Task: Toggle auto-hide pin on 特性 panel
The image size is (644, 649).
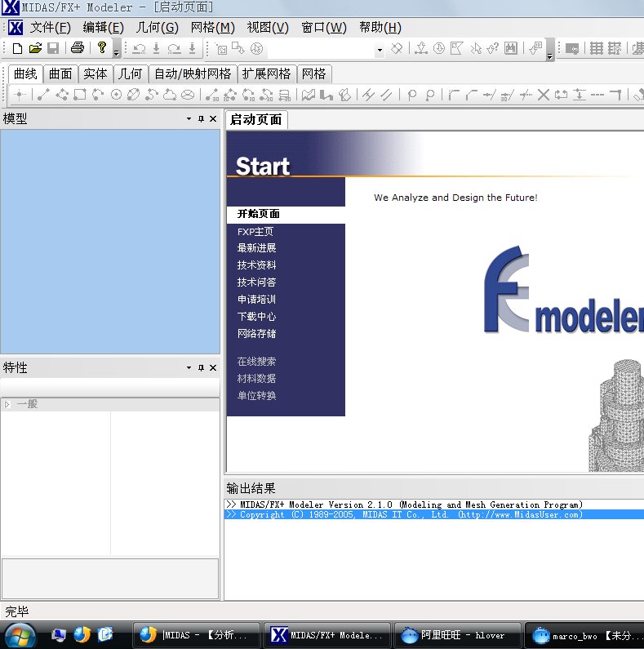Action: pos(201,367)
